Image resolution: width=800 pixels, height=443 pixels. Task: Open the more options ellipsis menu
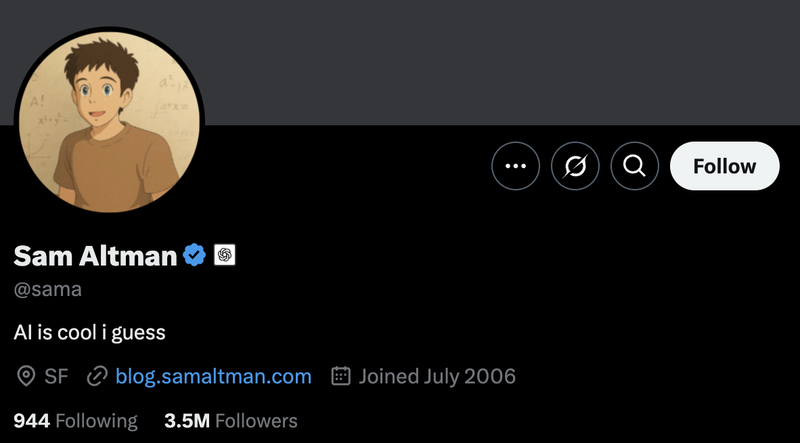(x=515, y=166)
